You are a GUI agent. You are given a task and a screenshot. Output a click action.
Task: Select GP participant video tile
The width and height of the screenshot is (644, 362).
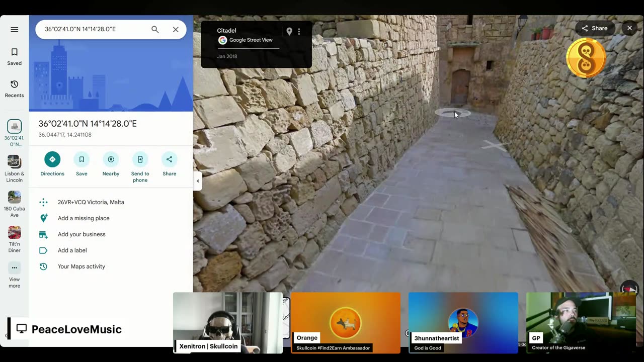click(x=581, y=322)
